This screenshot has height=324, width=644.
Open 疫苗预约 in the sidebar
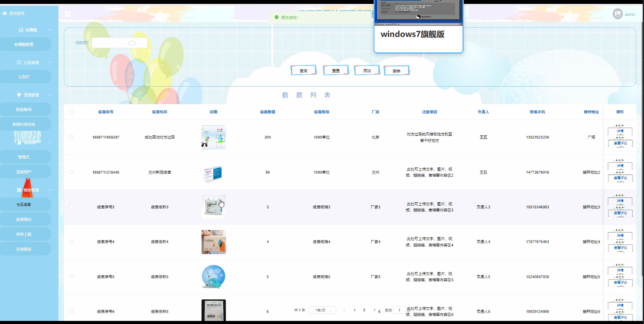[x=25, y=219]
